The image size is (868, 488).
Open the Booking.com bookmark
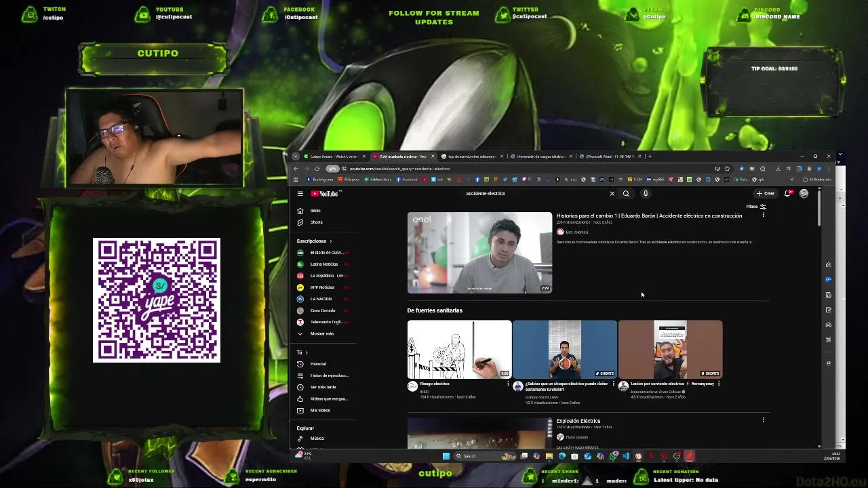[320, 180]
